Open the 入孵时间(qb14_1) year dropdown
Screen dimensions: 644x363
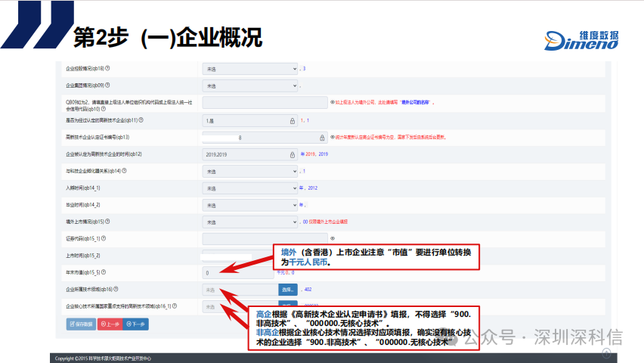coord(249,188)
